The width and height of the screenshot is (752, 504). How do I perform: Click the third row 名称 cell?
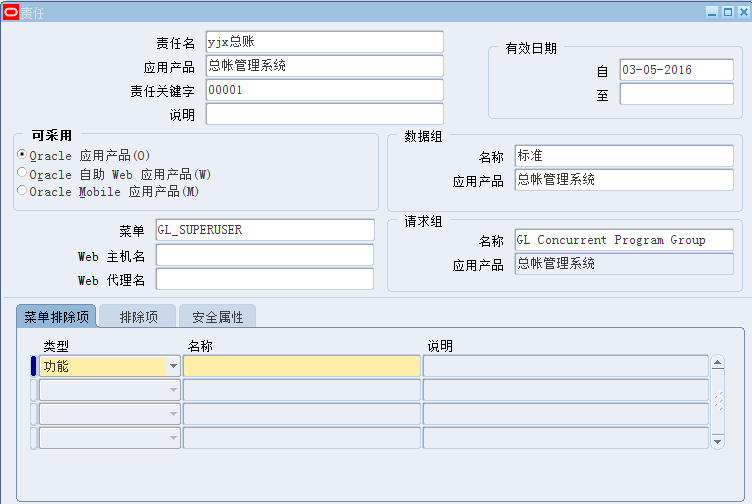click(x=302, y=414)
